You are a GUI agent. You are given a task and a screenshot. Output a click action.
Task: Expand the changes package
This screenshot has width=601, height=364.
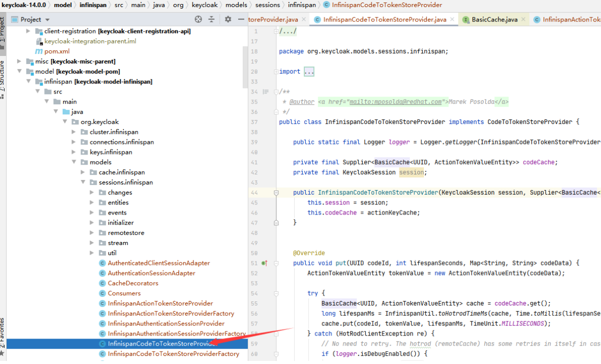[92, 192]
